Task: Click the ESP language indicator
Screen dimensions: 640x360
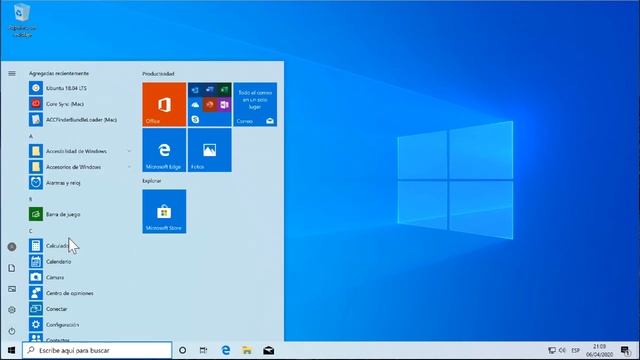Action: click(x=576, y=350)
